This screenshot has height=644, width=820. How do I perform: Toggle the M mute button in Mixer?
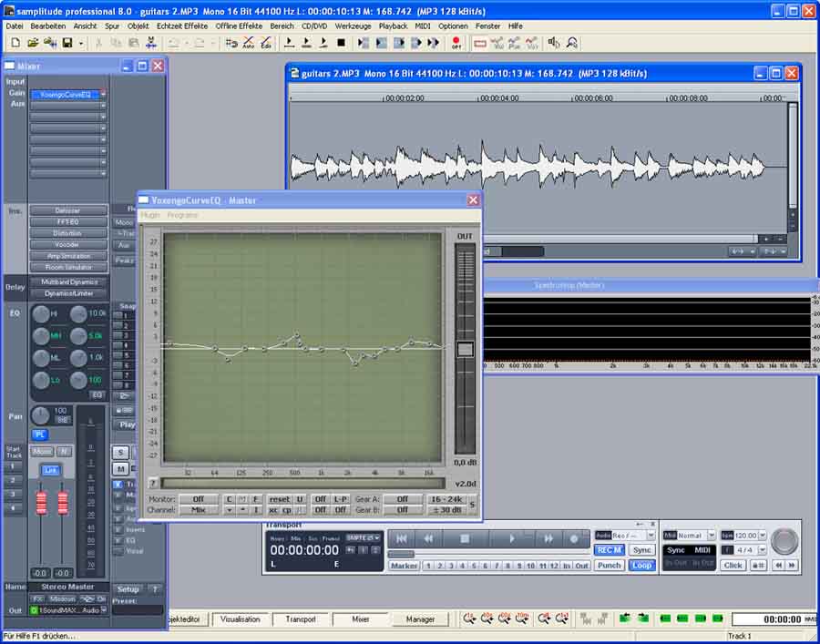coord(120,468)
